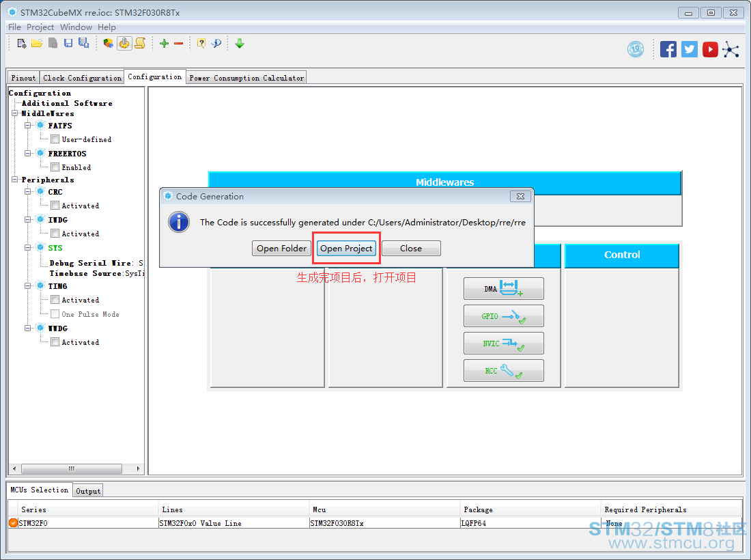
Task: Check WWDG Activated checkbox
Action: coord(55,341)
